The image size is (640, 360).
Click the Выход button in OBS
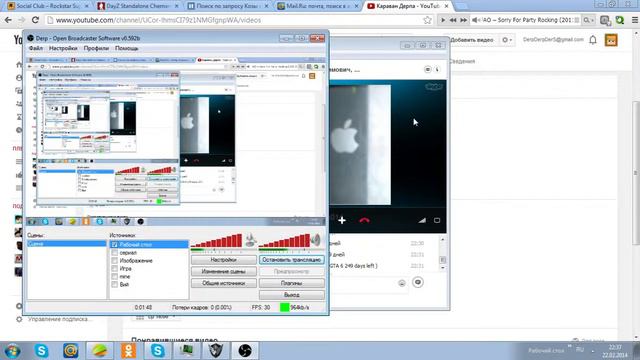(291, 295)
